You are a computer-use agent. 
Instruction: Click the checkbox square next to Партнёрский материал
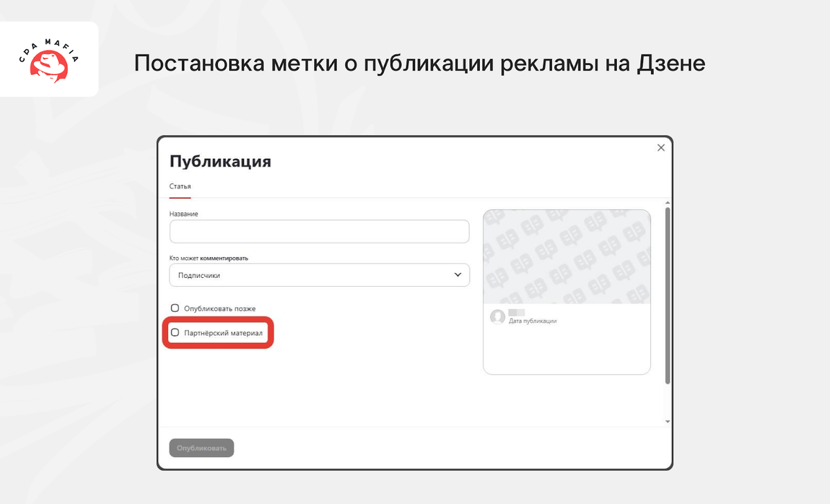point(174,333)
